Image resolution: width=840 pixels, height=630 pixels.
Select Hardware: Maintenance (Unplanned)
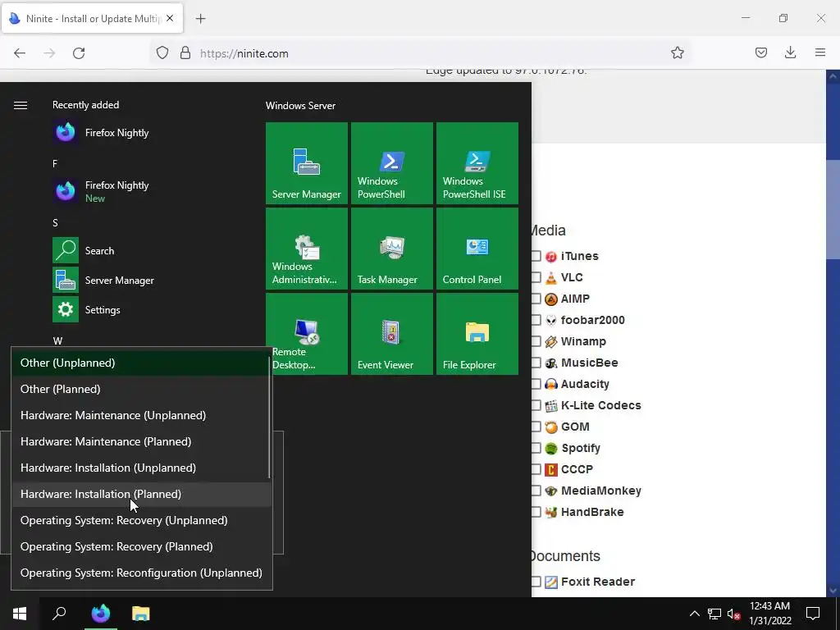(x=140, y=415)
